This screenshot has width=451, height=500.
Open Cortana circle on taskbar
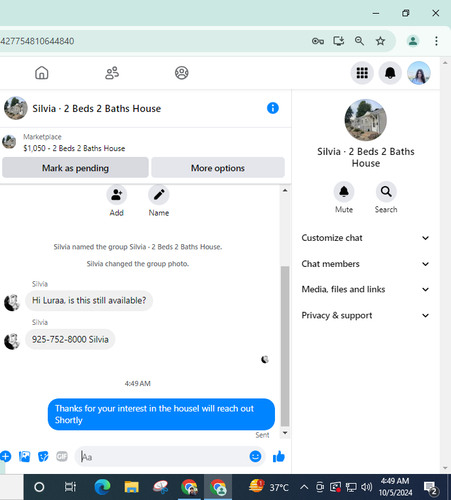coord(39,487)
